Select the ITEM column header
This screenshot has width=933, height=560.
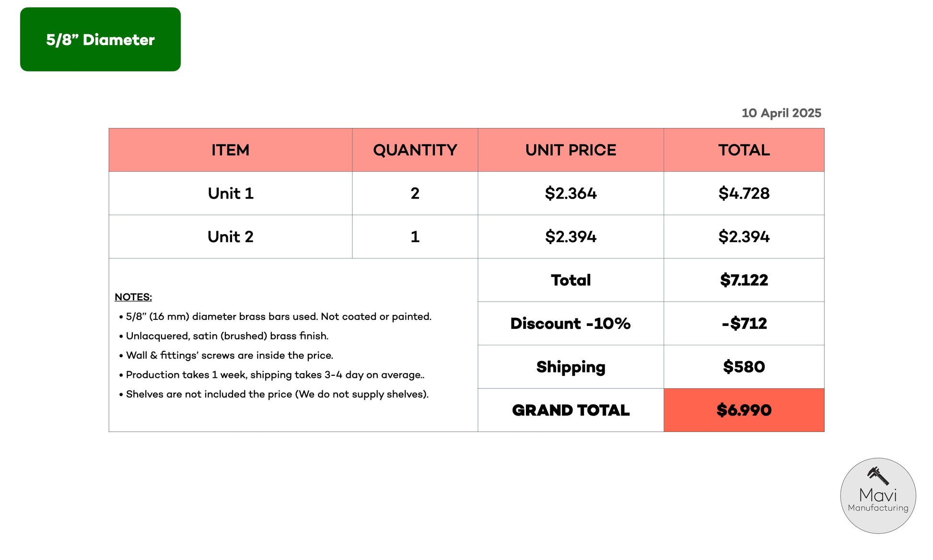coord(231,150)
